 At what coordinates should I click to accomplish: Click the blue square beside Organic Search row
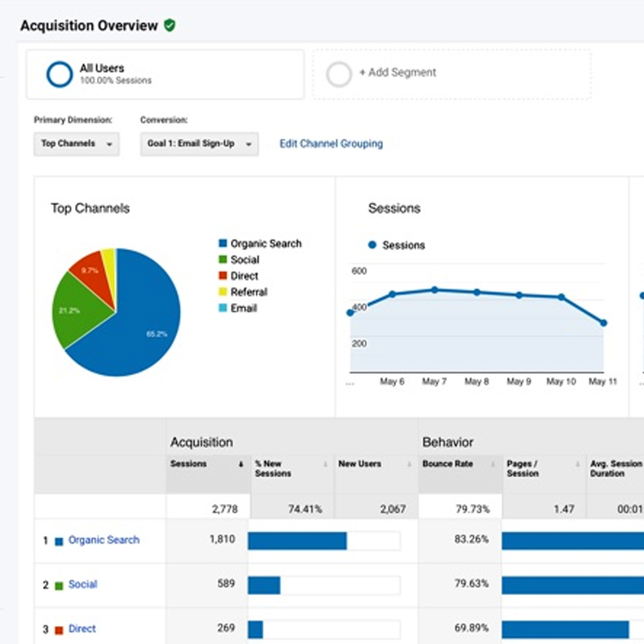pyautogui.click(x=58, y=541)
